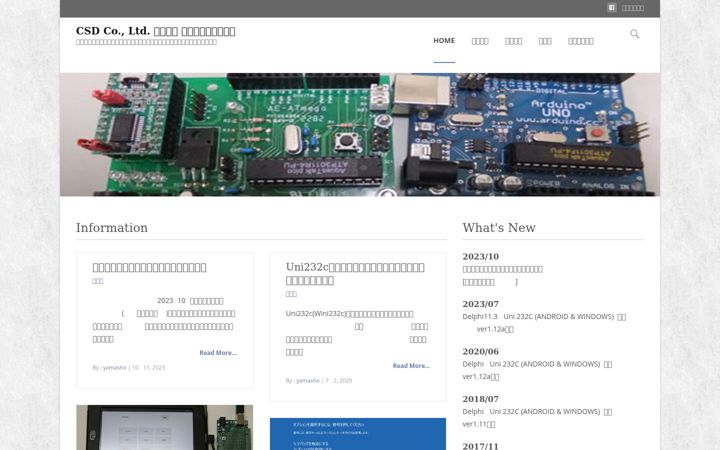Click category tag under first article title
The height and width of the screenshot is (450, 720).
click(x=98, y=281)
